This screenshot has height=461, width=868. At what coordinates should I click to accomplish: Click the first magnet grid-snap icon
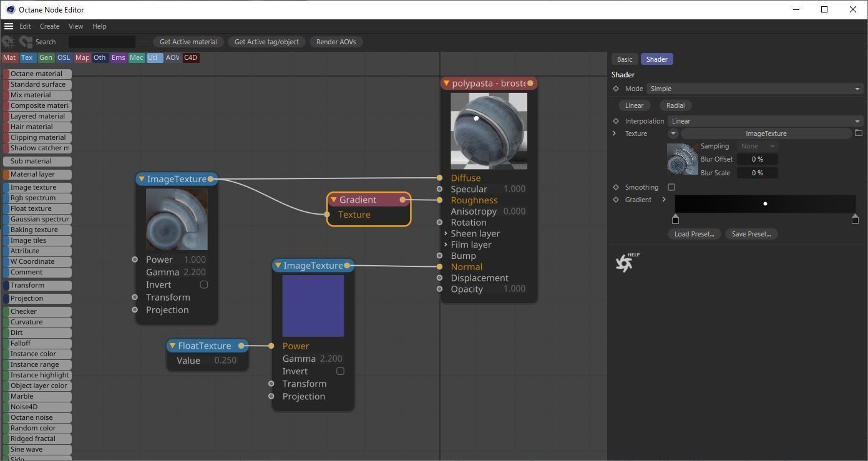click(8, 42)
